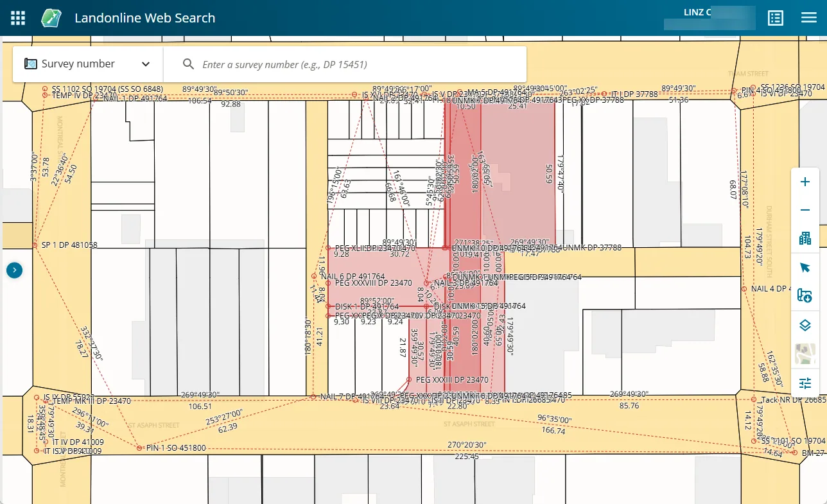Click the 92.88 distance label
Screen dimensions: 827x504
(231, 104)
